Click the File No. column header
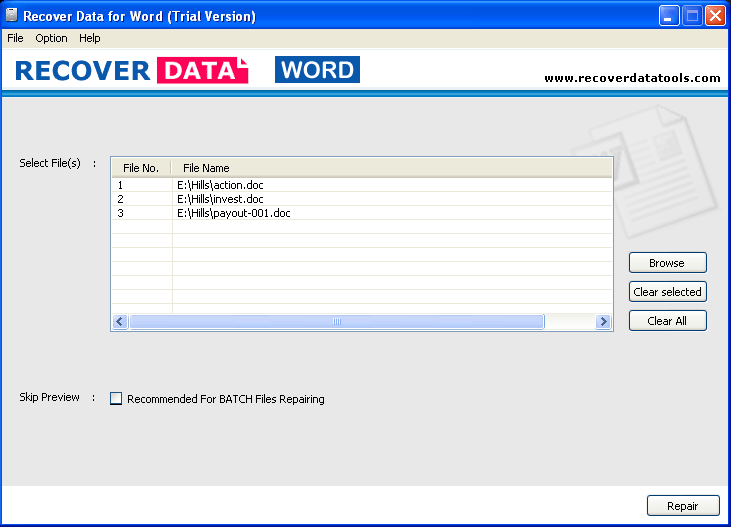The image size is (731, 527). (141, 168)
